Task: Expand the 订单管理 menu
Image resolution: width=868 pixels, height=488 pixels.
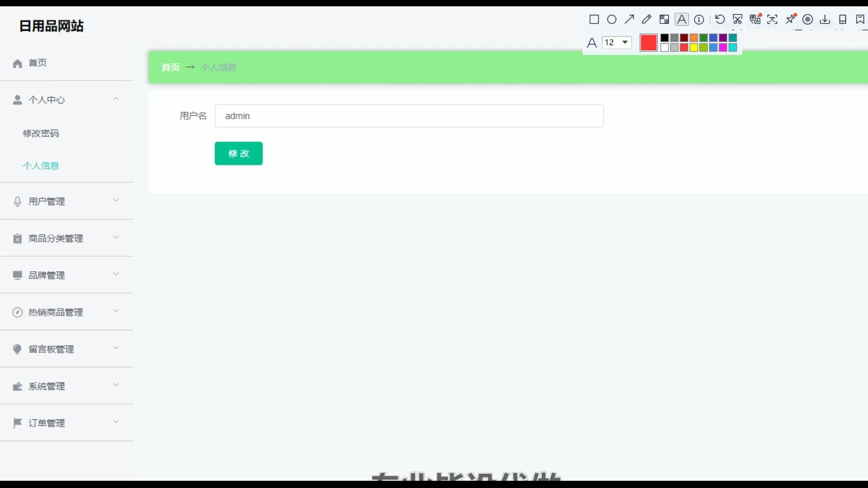Action: point(66,423)
